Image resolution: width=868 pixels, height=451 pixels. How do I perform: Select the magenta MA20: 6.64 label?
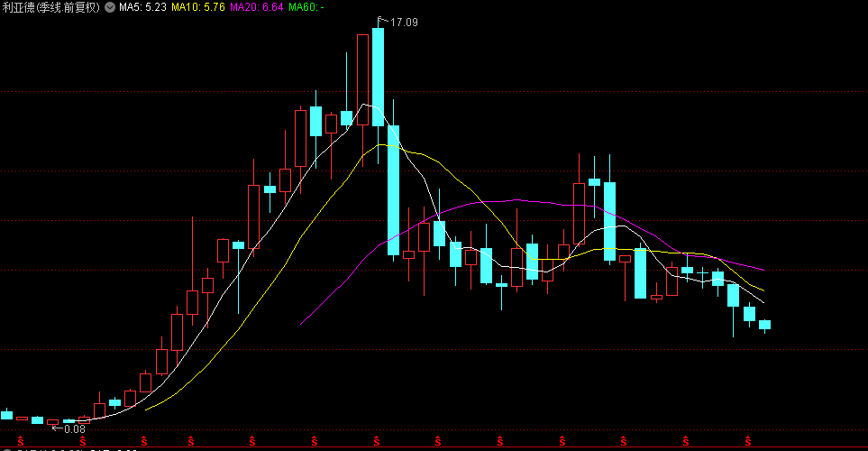256,7
